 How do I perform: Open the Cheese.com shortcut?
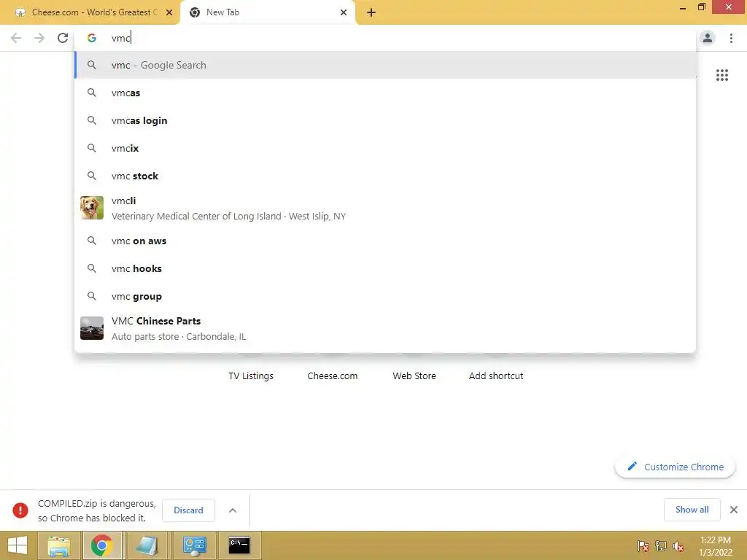(x=333, y=376)
